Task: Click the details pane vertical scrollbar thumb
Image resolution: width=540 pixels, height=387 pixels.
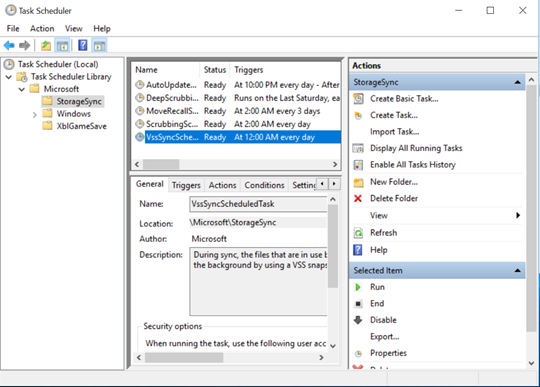Action: 333,246
